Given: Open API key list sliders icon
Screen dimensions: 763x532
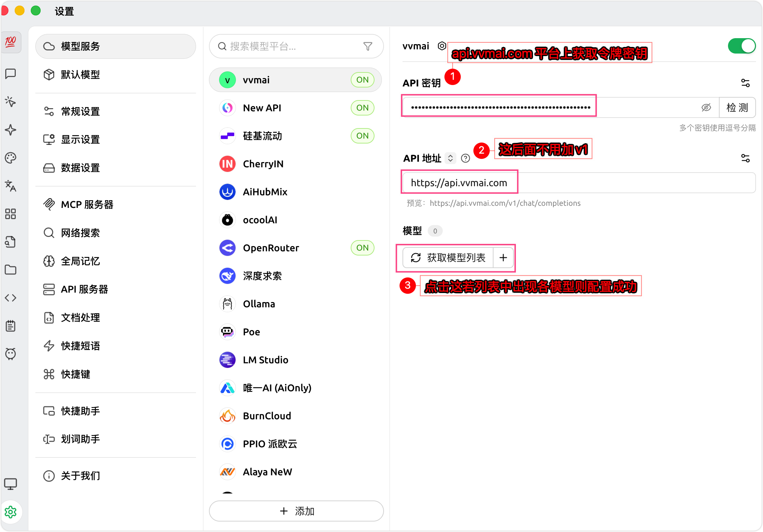Looking at the screenshot, I should coord(745,83).
